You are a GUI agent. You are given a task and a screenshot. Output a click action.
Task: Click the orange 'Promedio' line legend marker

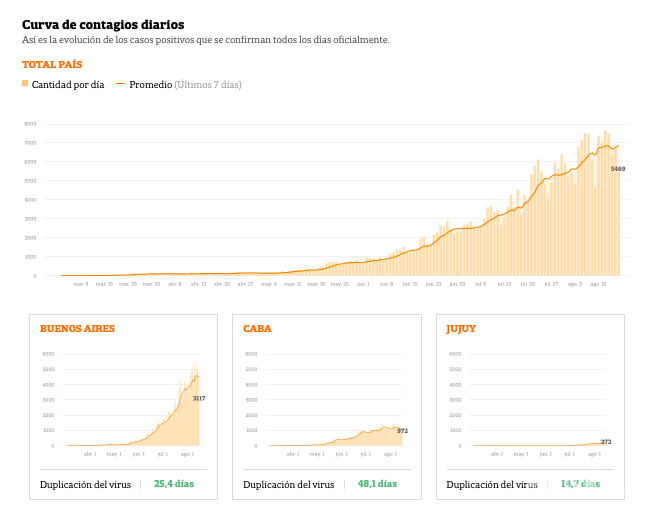pos(121,84)
